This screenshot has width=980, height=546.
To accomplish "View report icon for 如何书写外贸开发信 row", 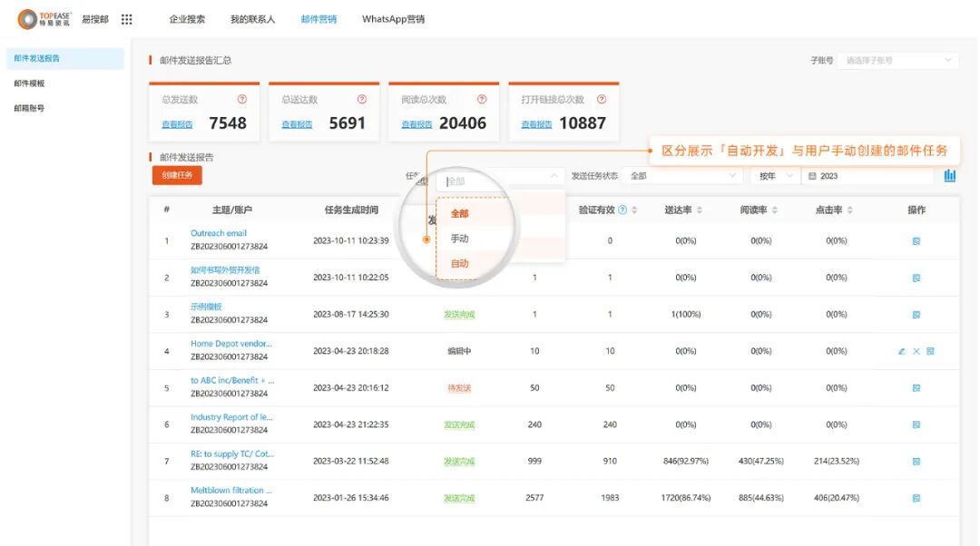I will [x=916, y=278].
